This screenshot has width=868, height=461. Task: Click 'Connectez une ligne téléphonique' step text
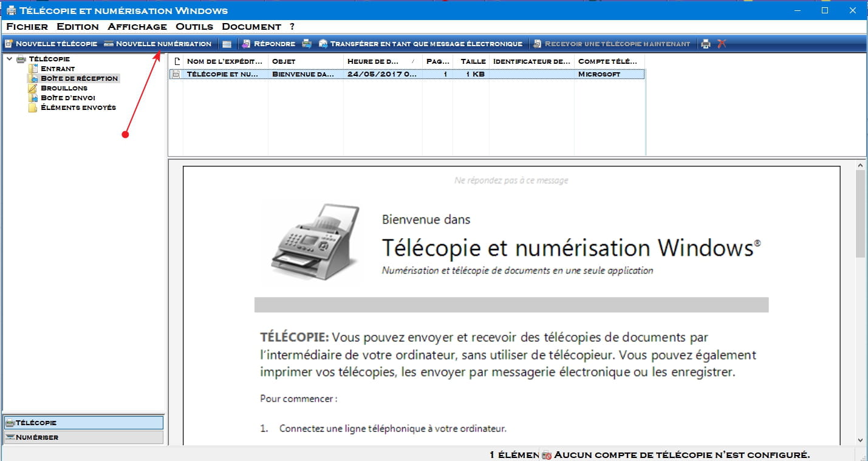[x=392, y=428]
